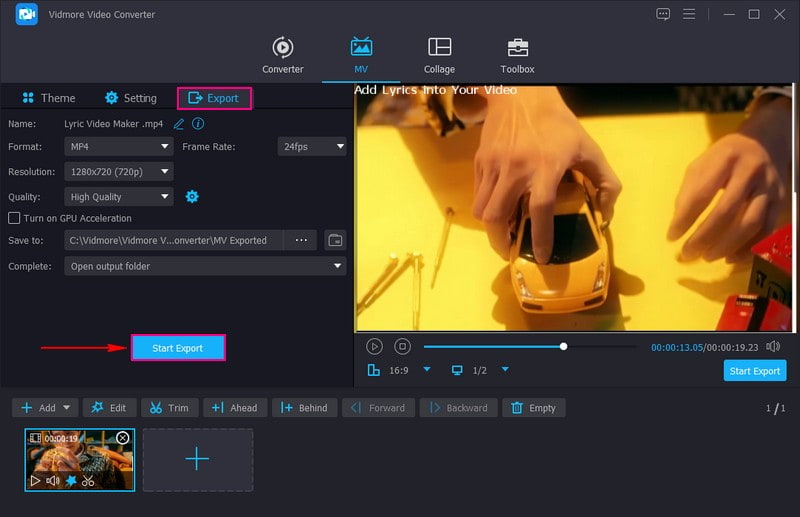
Task: Open the Frame Rate 24fps dropdown
Action: [312, 146]
